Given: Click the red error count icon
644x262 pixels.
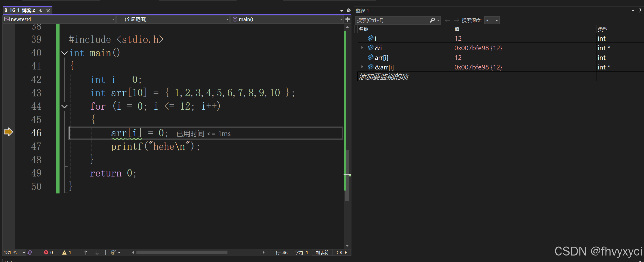Looking at the screenshot, I should click(x=46, y=252).
